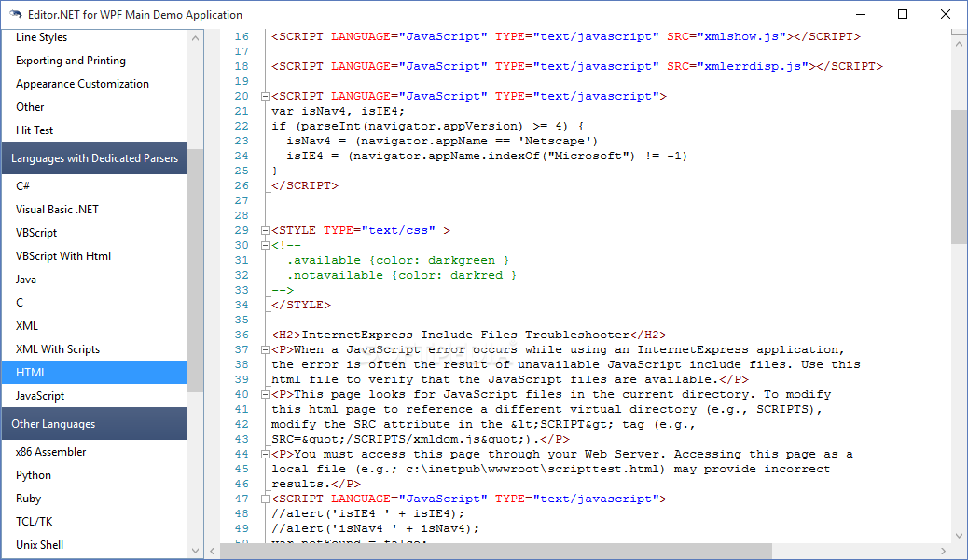
Task: Collapse the paragraph fold at line 37
Action: (265, 349)
